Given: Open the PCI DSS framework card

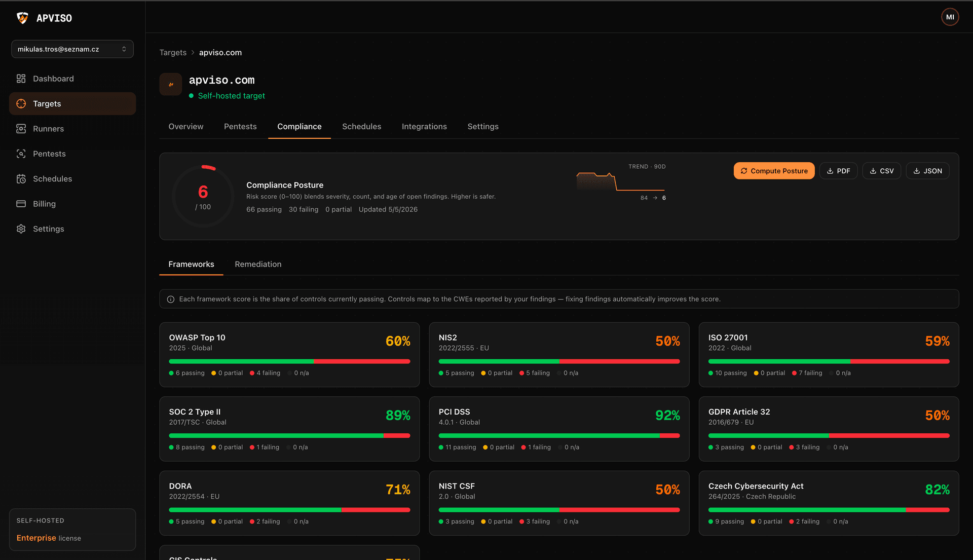Looking at the screenshot, I should click(x=559, y=429).
